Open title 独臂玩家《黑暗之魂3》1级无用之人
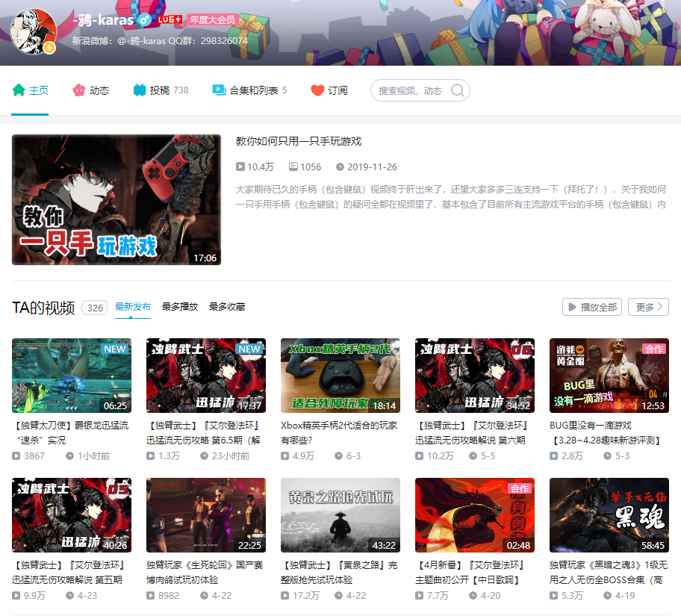This screenshot has height=616, width=681. (609, 573)
